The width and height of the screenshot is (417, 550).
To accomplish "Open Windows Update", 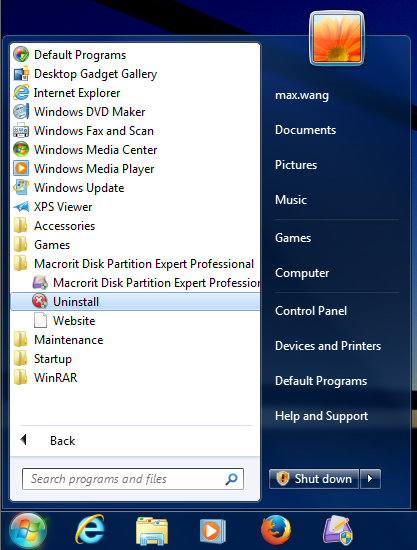I will tap(135, 188).
